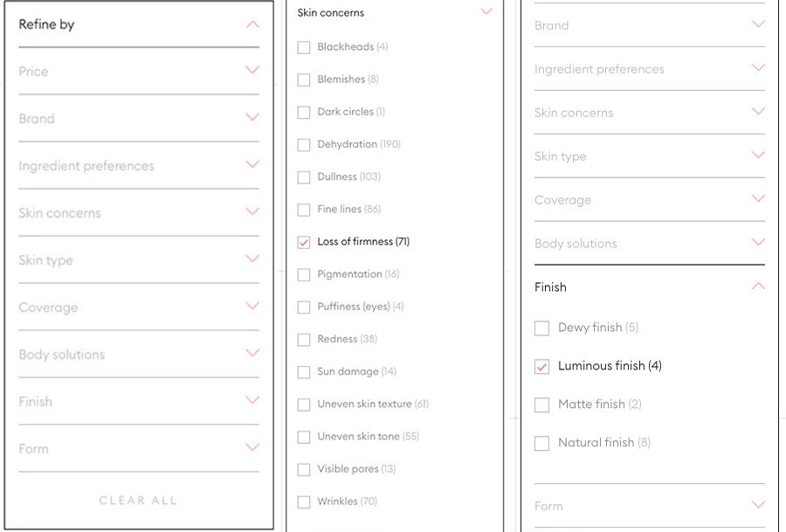Click the CLEAR ALL button

tap(138, 501)
